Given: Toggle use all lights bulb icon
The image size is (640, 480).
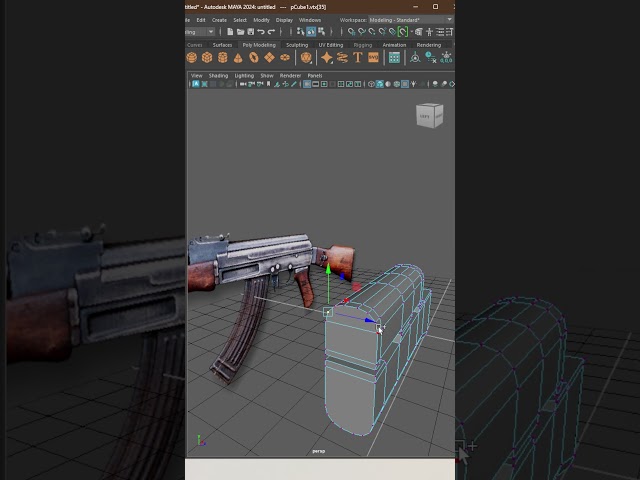Looking at the screenshot, I should point(413,84).
